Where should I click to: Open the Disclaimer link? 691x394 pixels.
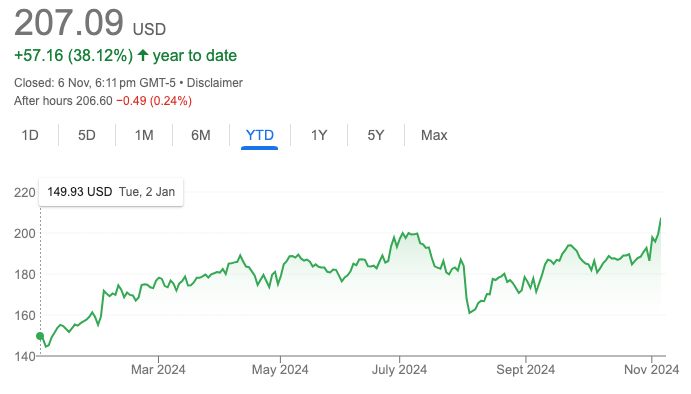pos(215,83)
